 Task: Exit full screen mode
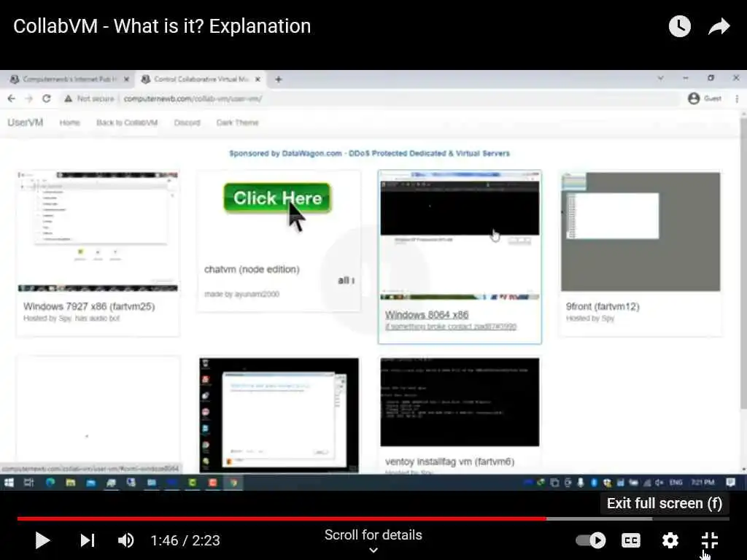710,540
